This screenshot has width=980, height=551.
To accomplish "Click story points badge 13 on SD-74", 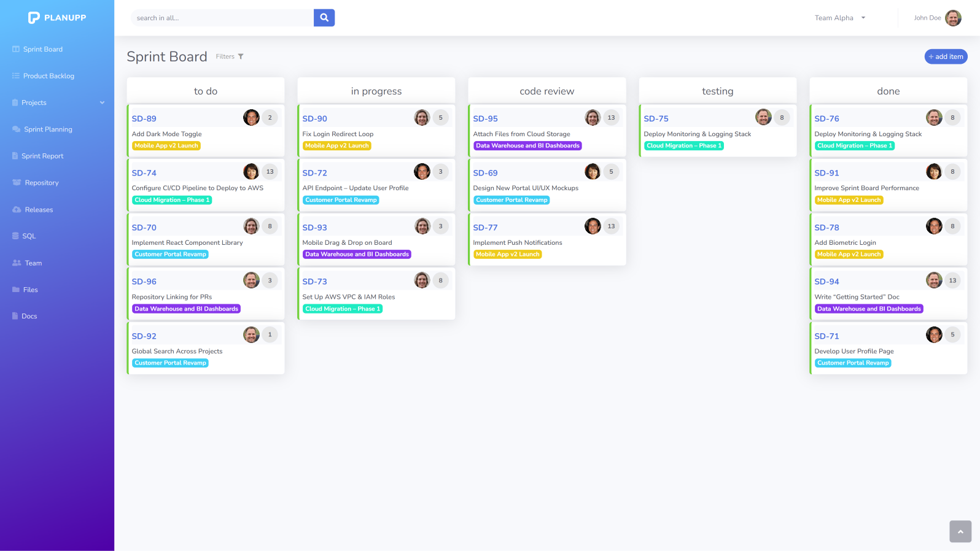I will click(270, 172).
